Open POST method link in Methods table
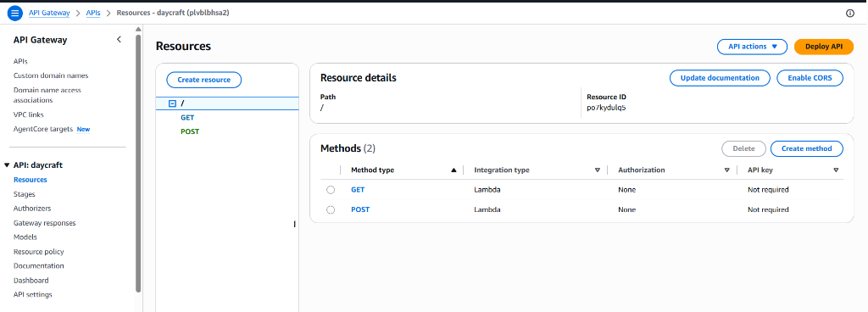 [x=359, y=209]
